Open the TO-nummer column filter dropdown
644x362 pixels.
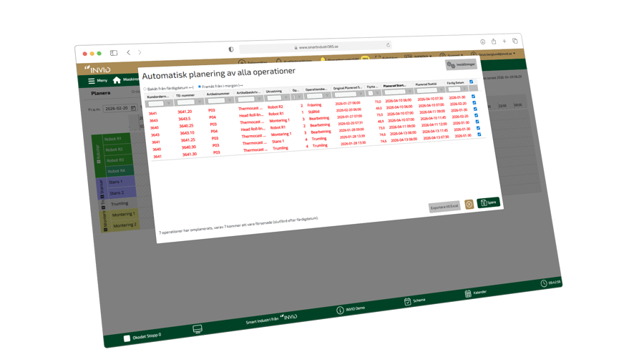[200, 102]
